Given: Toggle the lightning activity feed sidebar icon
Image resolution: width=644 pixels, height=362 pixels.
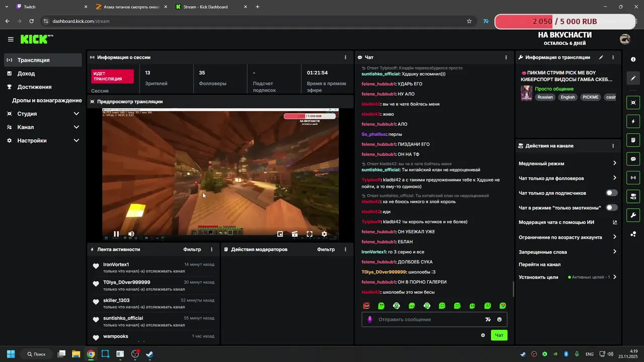Looking at the screenshot, I should click(x=633, y=121).
